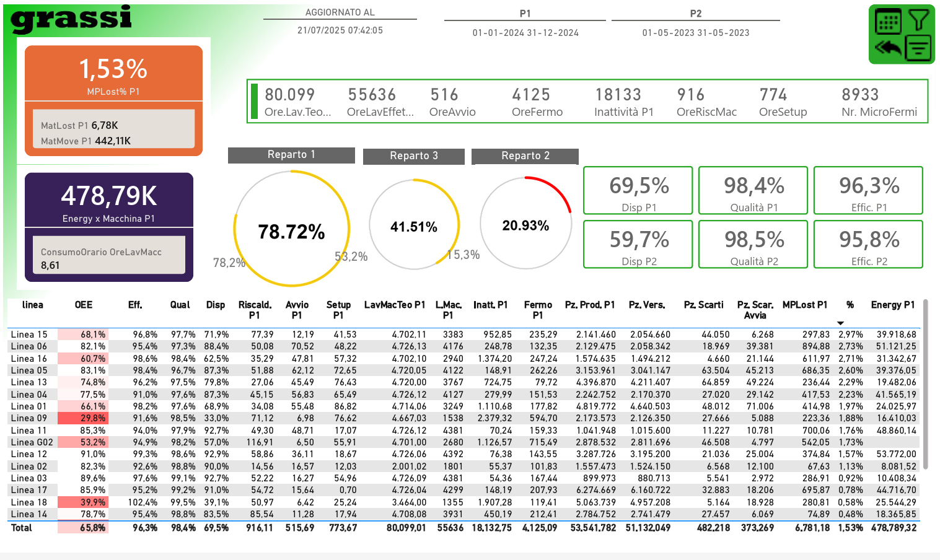Click the MPLost% P1 orange card

click(113, 74)
